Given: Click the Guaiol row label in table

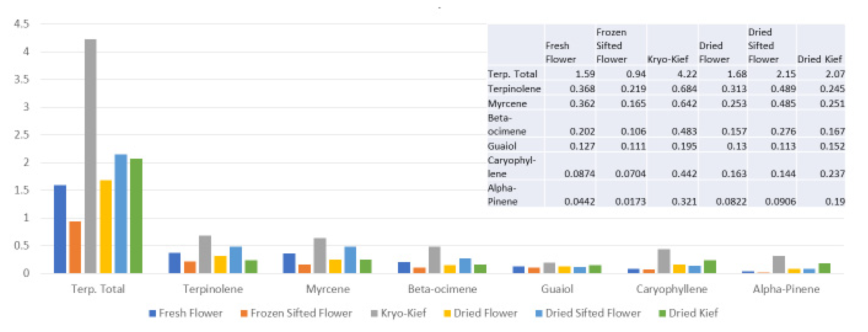Looking at the screenshot, I should 502,146.
